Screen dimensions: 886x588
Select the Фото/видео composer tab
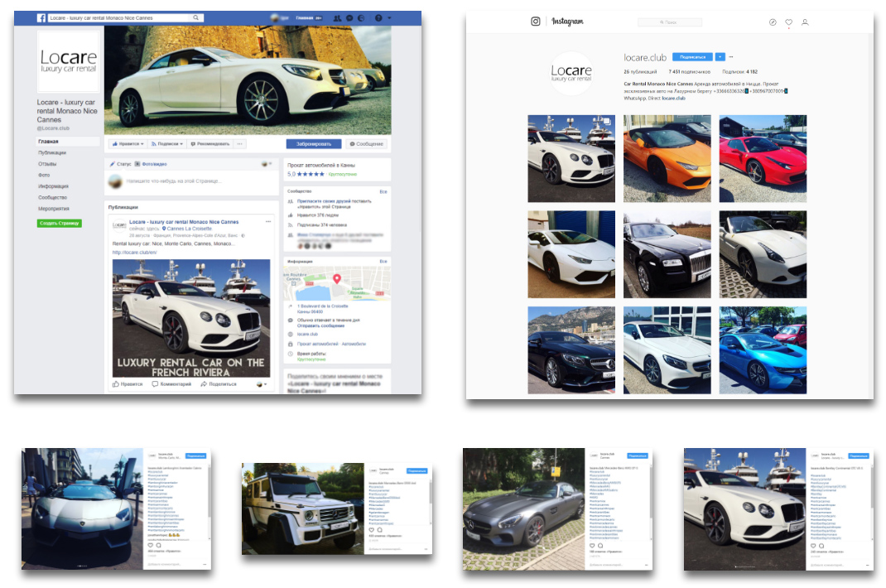(x=151, y=164)
